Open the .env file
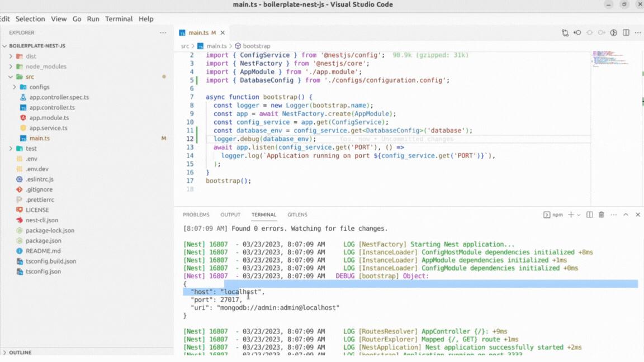 tap(31, 159)
